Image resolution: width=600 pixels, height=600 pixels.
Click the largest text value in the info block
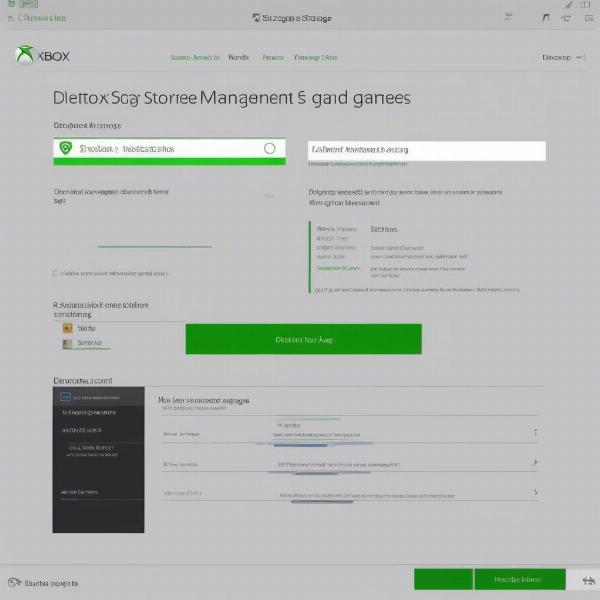384,229
